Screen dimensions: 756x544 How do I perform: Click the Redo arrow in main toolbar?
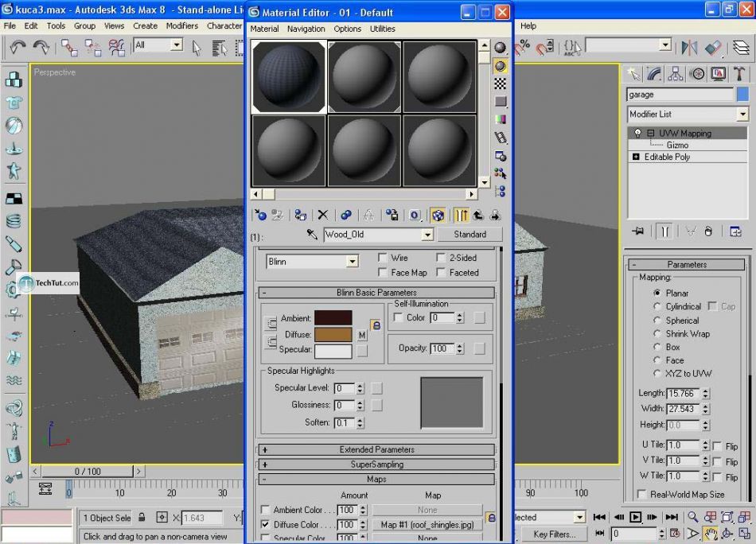(x=41, y=47)
